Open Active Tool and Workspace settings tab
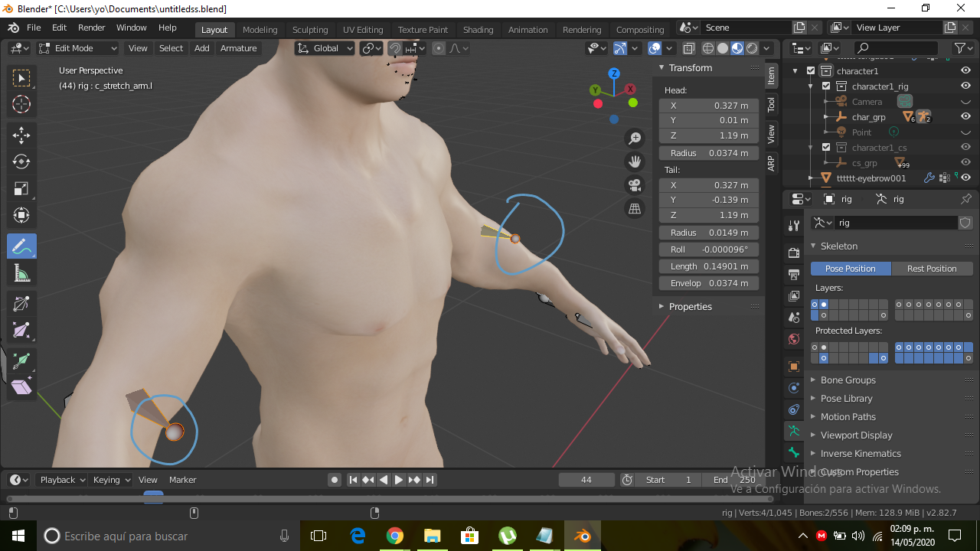Screen dimensions: 980x551 tap(794, 226)
